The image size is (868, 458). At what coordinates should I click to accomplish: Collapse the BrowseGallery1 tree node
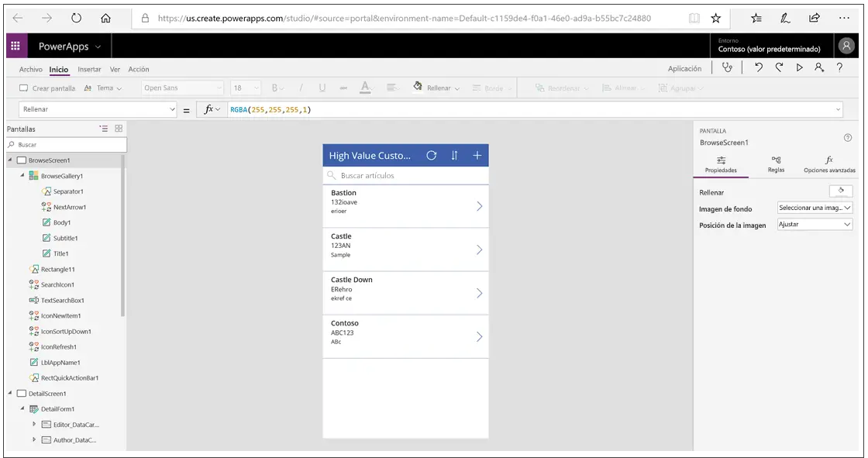coord(22,176)
